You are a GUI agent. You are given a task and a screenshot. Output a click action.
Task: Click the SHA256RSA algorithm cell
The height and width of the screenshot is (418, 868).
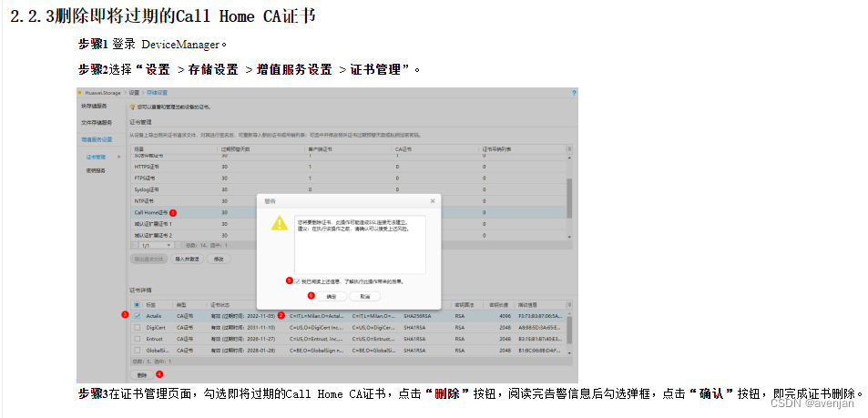coord(417,316)
